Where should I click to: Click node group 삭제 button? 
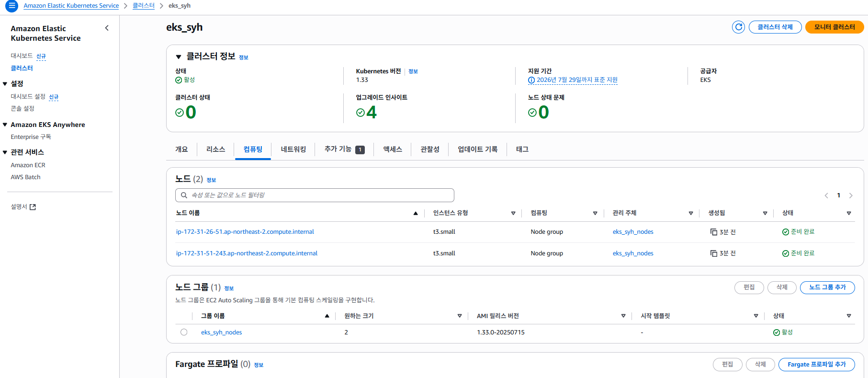pyautogui.click(x=782, y=287)
